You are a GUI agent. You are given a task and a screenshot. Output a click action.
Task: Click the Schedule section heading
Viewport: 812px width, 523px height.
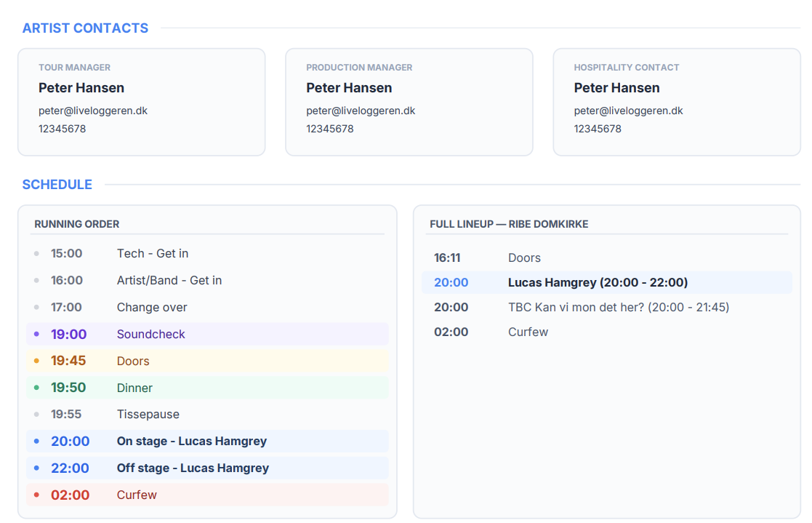57,185
